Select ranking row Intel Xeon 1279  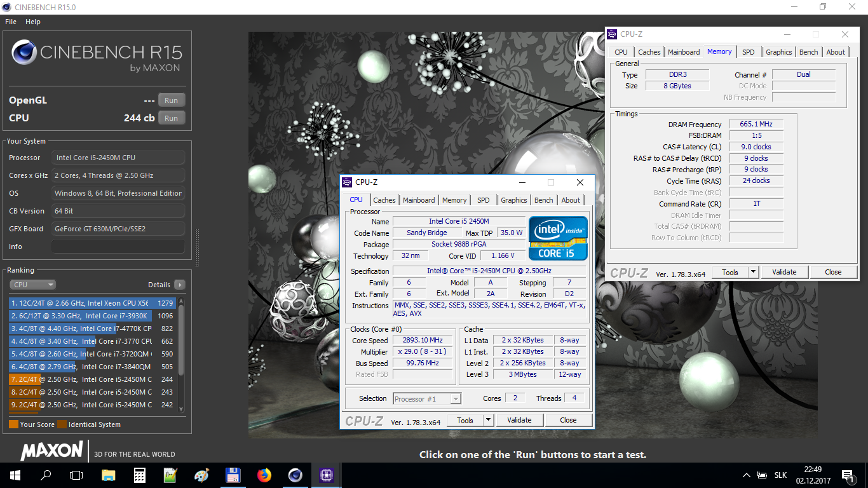92,303
